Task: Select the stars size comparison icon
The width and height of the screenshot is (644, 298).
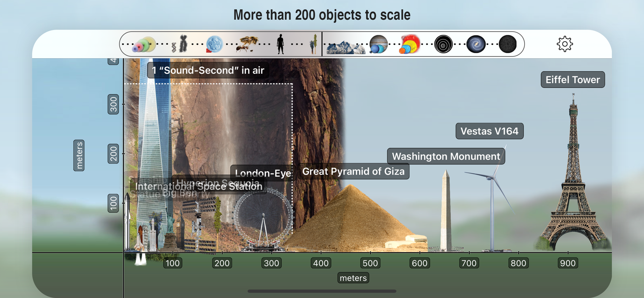Action: click(x=409, y=44)
